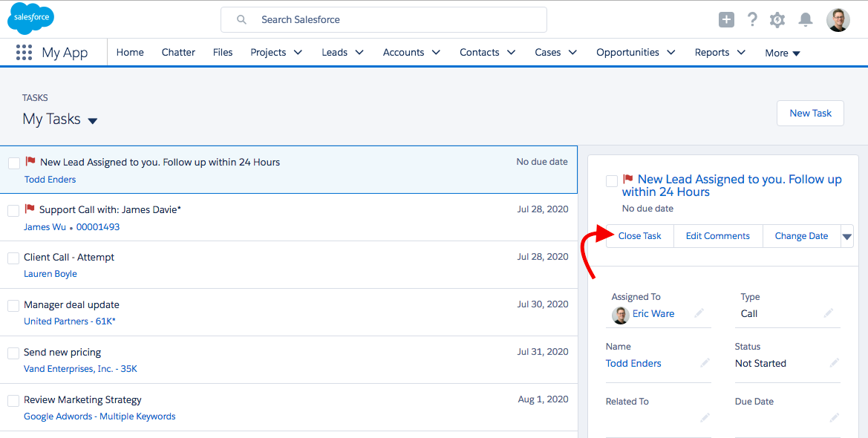868x438 pixels.
Task: Open the global actions plus icon
Action: click(726, 20)
